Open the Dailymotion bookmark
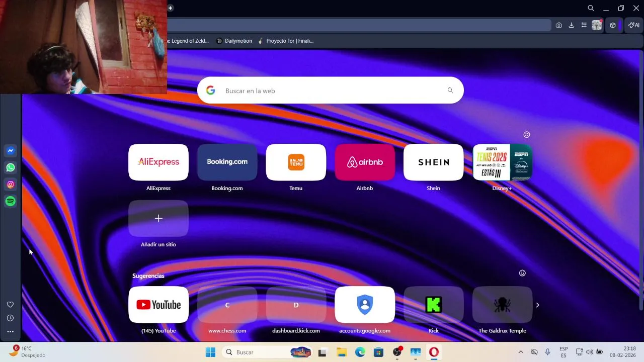Viewport: 644px width, 362px height. [x=234, y=41]
